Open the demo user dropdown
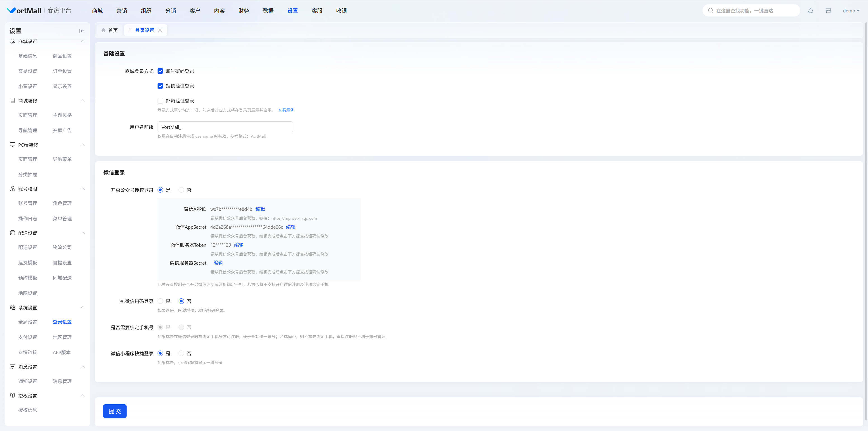 850,11
